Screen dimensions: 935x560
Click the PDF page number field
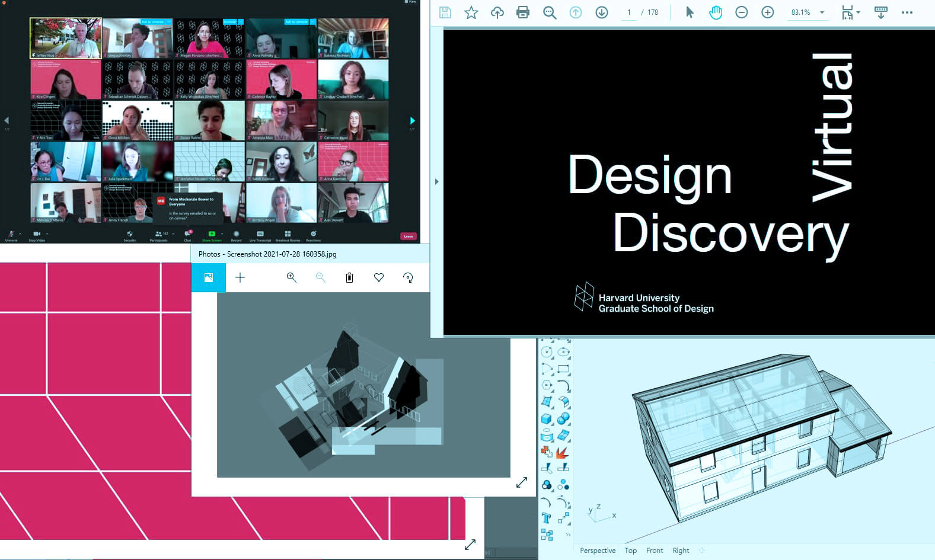coord(629,12)
